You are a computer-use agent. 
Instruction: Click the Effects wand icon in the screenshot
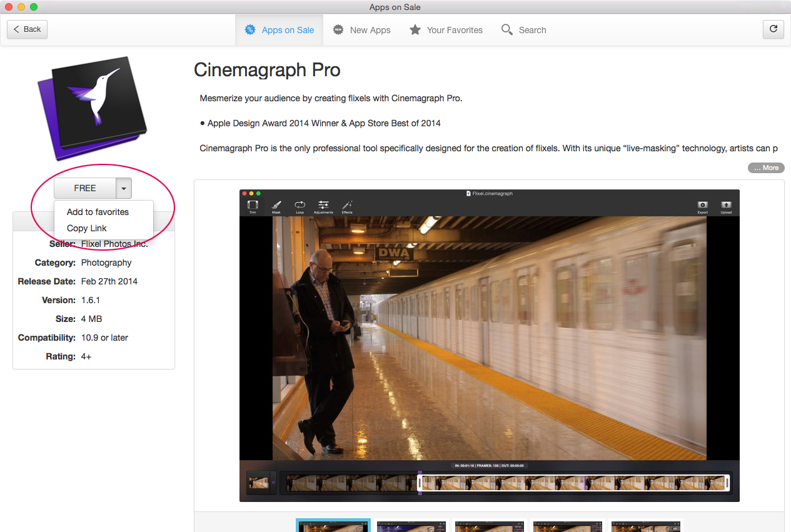coord(347,207)
